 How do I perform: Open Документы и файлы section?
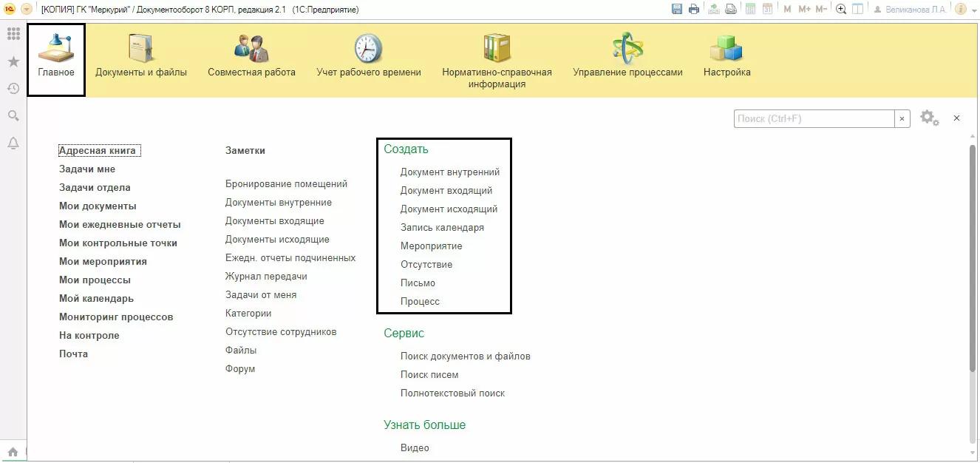pos(141,57)
